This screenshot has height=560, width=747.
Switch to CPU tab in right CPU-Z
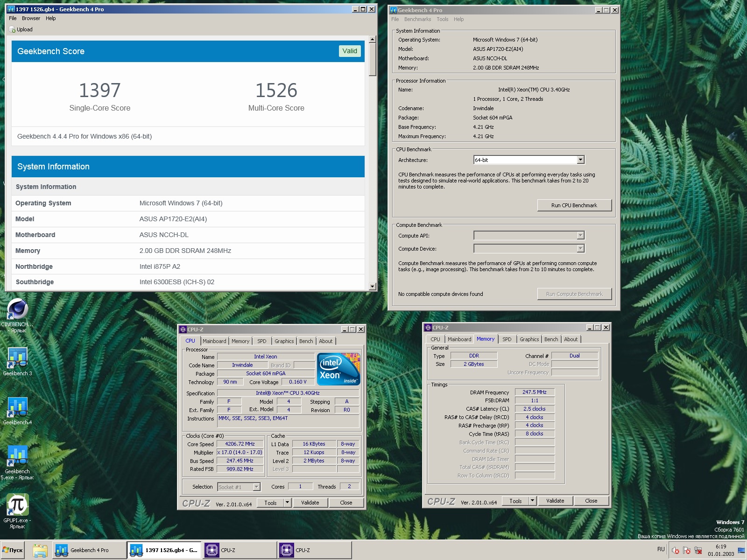(x=435, y=339)
